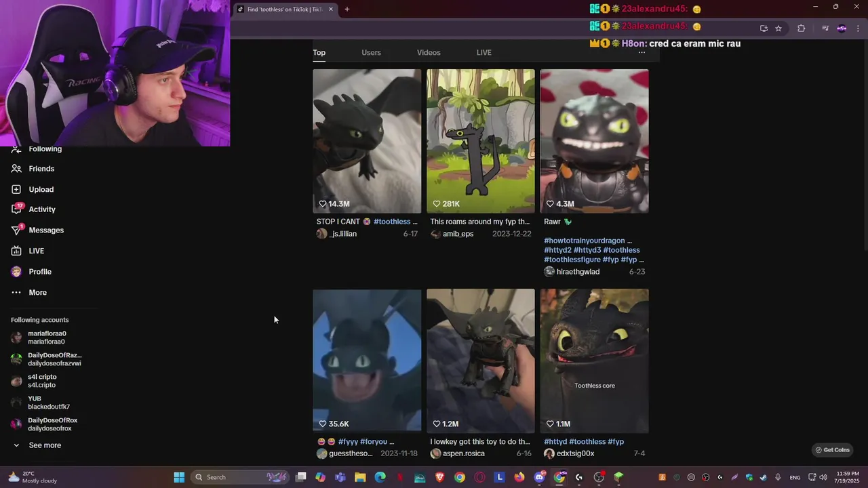Open the media control icon in browser toolbar
This screenshot has height=488, width=868.
825,28
